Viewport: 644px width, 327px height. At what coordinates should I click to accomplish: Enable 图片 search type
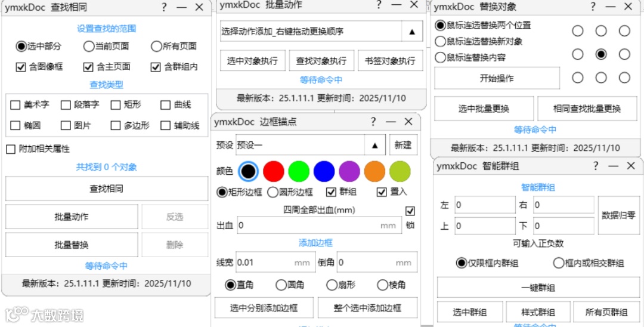click(x=76, y=125)
